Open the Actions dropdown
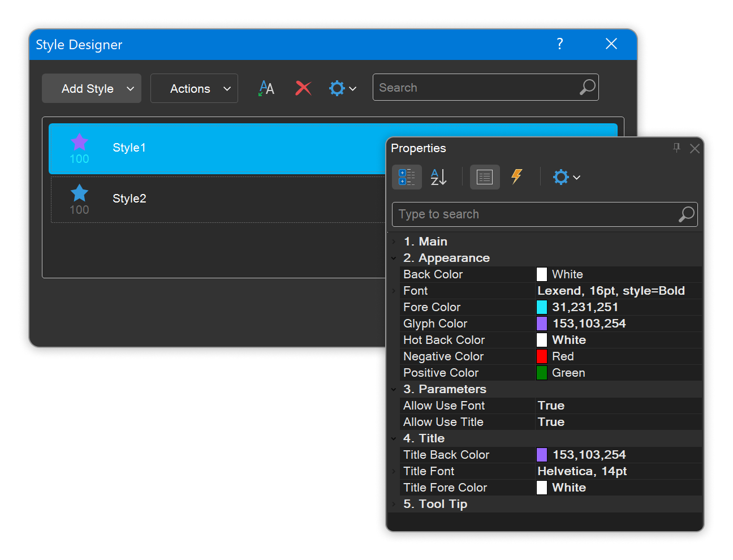This screenshot has width=733, height=560. (x=194, y=88)
